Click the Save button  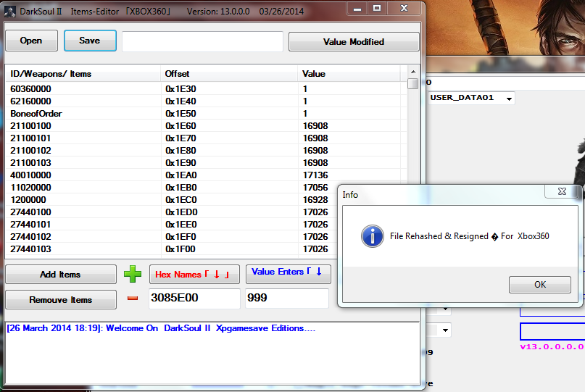tap(90, 41)
